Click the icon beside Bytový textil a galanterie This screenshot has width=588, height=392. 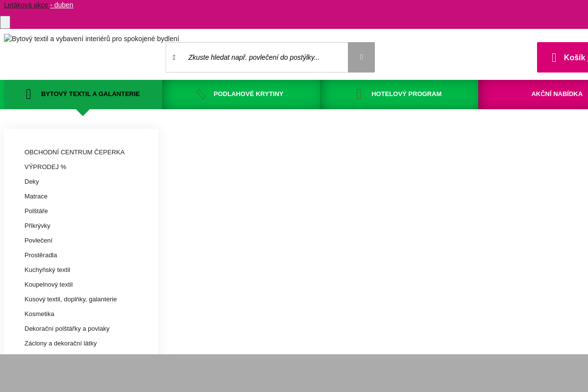[28, 94]
